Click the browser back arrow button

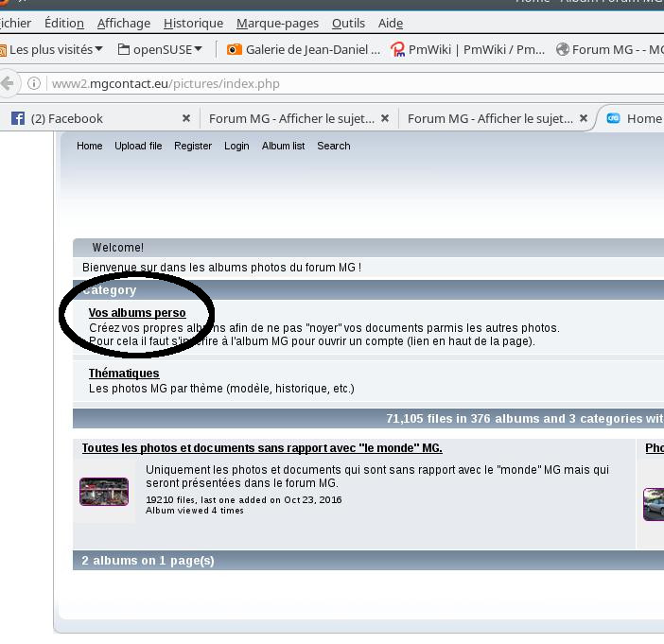pyautogui.click(x=8, y=83)
